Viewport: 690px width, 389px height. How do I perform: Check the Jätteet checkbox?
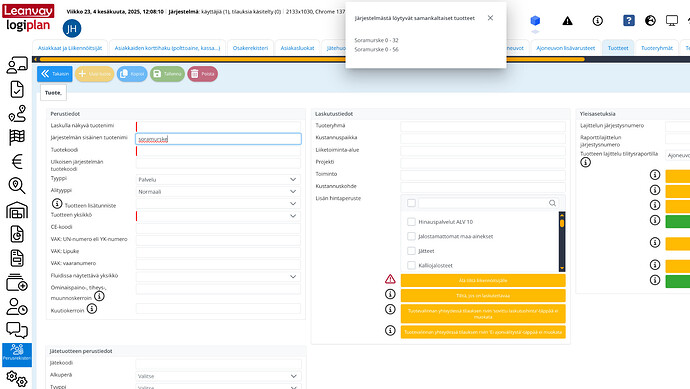tap(411, 251)
